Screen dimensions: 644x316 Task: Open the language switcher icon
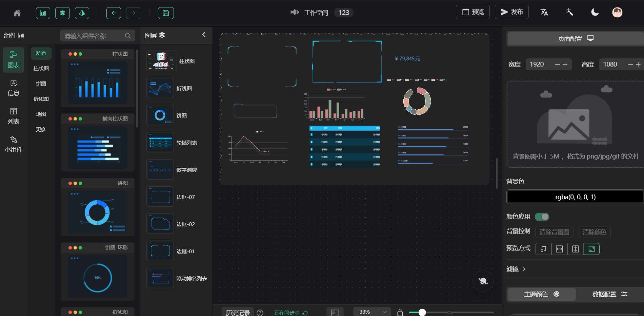point(544,12)
